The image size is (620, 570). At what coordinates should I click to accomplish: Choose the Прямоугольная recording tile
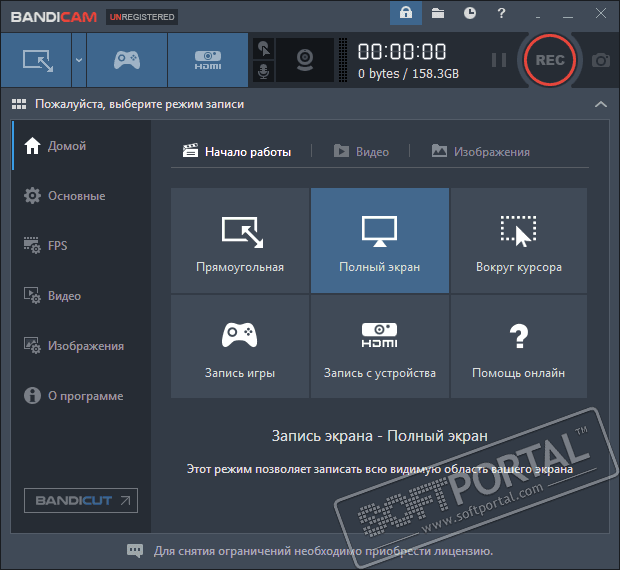240,240
